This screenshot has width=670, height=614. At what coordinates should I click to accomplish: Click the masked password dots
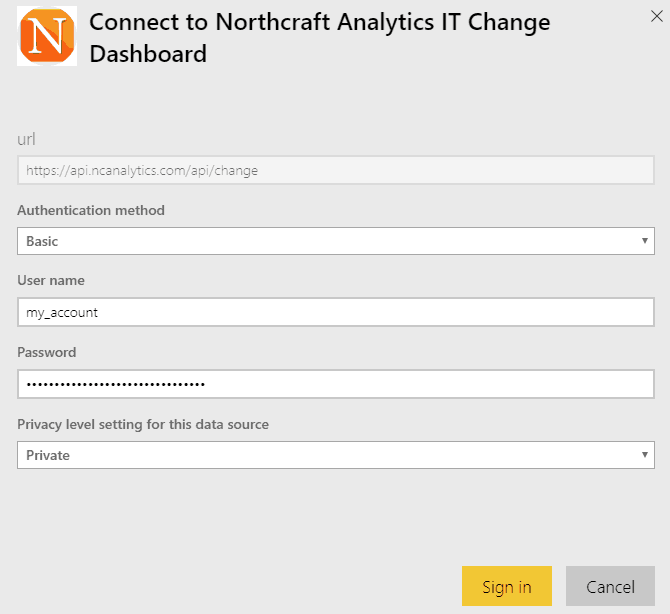click(115, 384)
